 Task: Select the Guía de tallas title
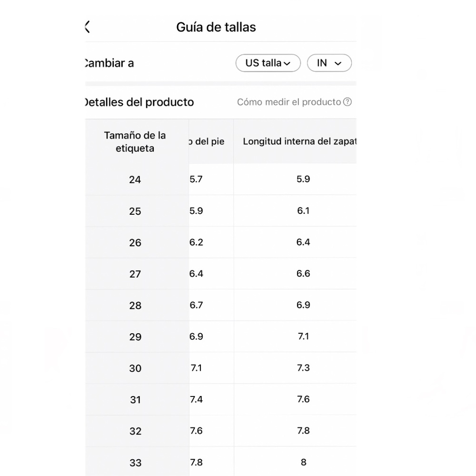click(216, 27)
